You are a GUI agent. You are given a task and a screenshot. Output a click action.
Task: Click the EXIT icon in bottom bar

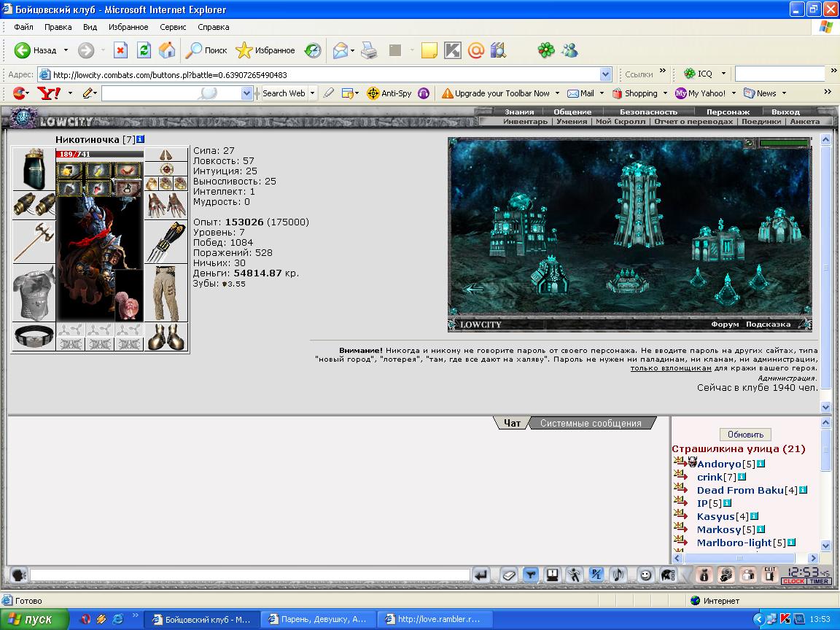pyautogui.click(x=770, y=575)
